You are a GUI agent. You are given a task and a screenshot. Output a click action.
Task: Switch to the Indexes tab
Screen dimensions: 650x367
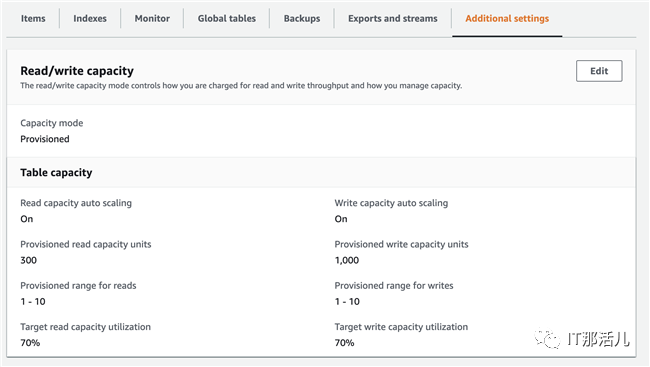click(90, 19)
